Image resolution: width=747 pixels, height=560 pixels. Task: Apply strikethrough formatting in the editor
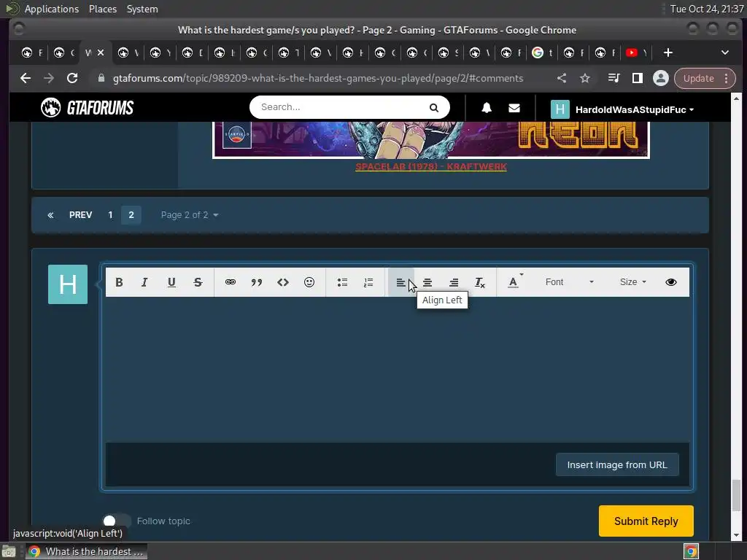click(x=198, y=282)
